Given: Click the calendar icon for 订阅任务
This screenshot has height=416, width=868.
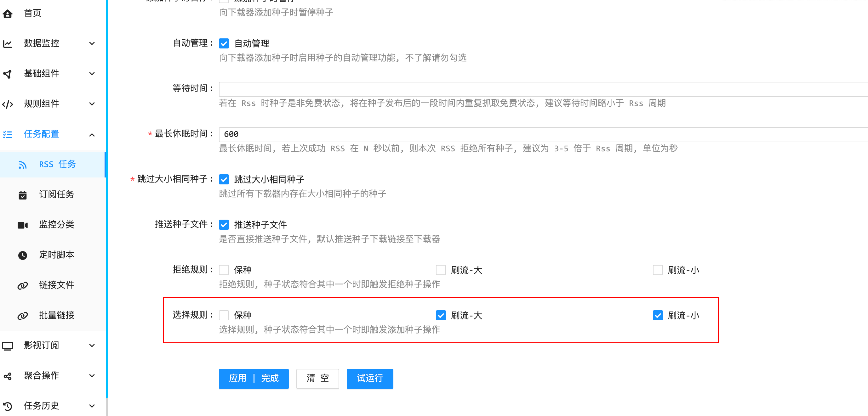Looking at the screenshot, I should [x=23, y=195].
